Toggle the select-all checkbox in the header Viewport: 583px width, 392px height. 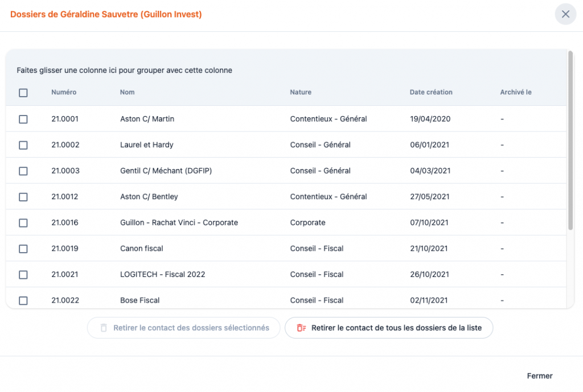tap(23, 93)
